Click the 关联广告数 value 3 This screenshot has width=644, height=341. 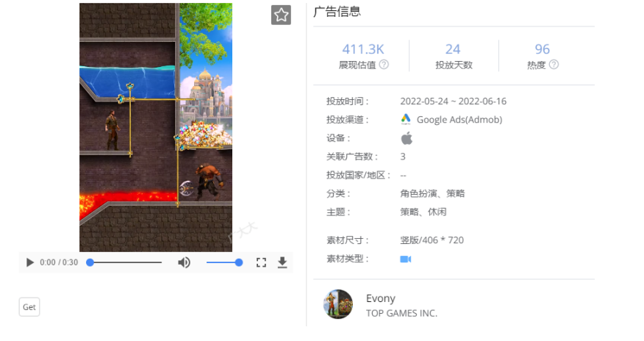tap(403, 157)
